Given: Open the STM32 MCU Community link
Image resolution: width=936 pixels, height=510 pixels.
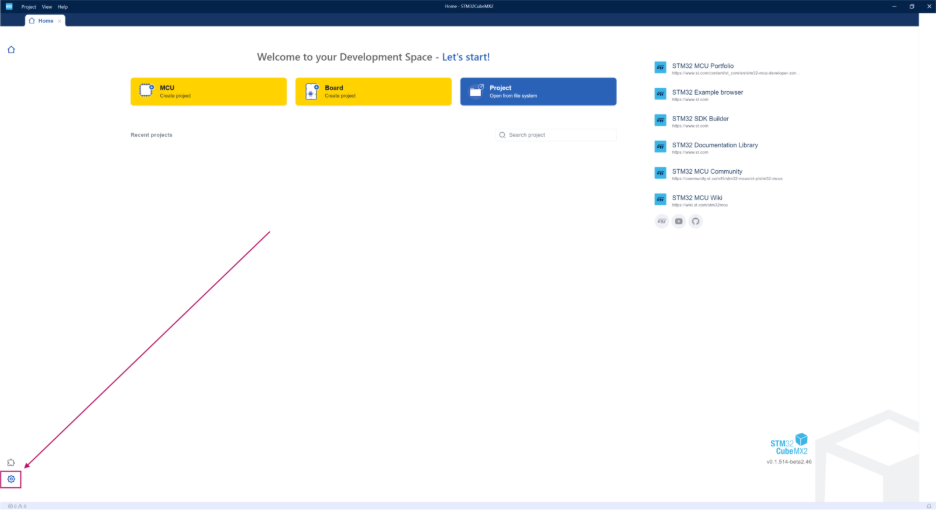Looking at the screenshot, I should click(707, 171).
